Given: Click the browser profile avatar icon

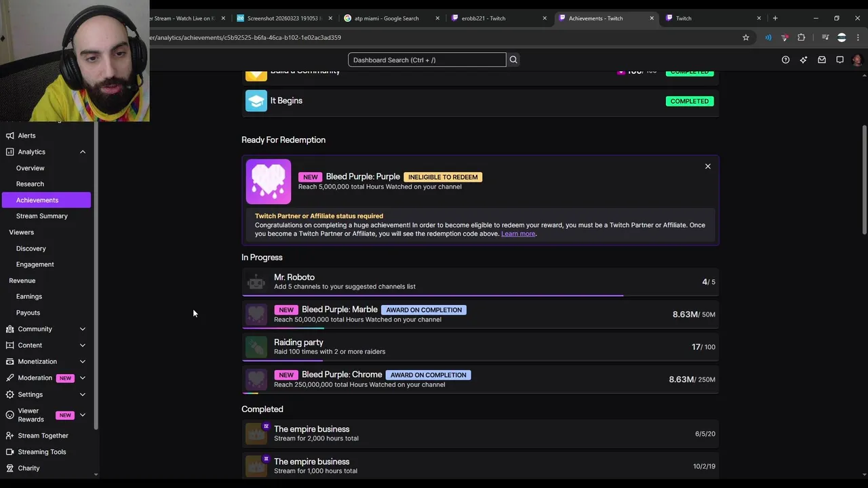Looking at the screenshot, I should 842,37.
